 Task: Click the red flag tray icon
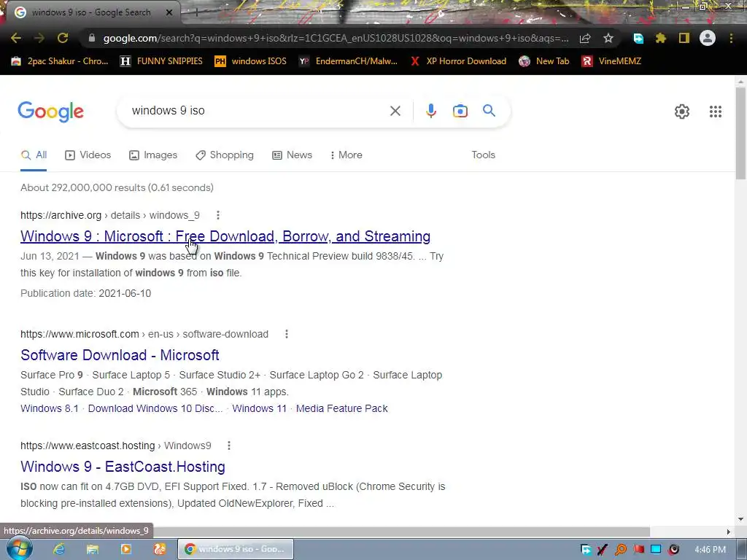point(638,550)
